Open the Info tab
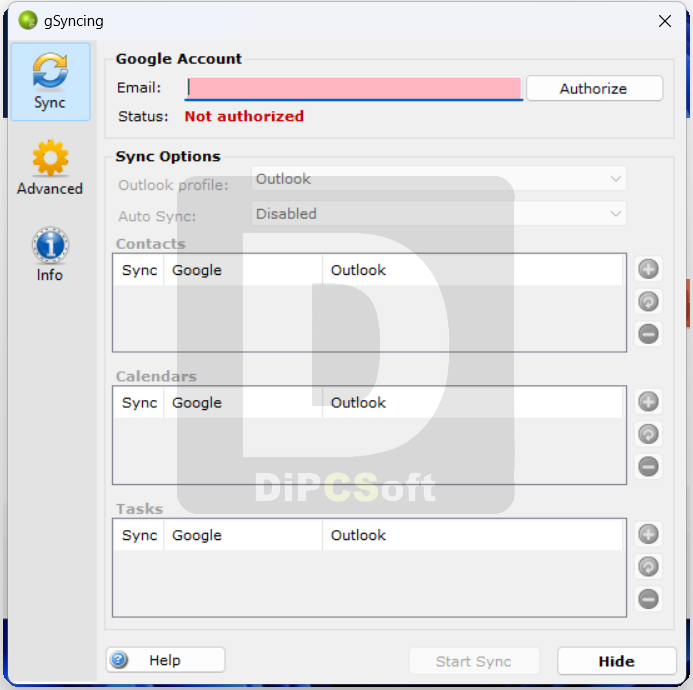 click(50, 255)
